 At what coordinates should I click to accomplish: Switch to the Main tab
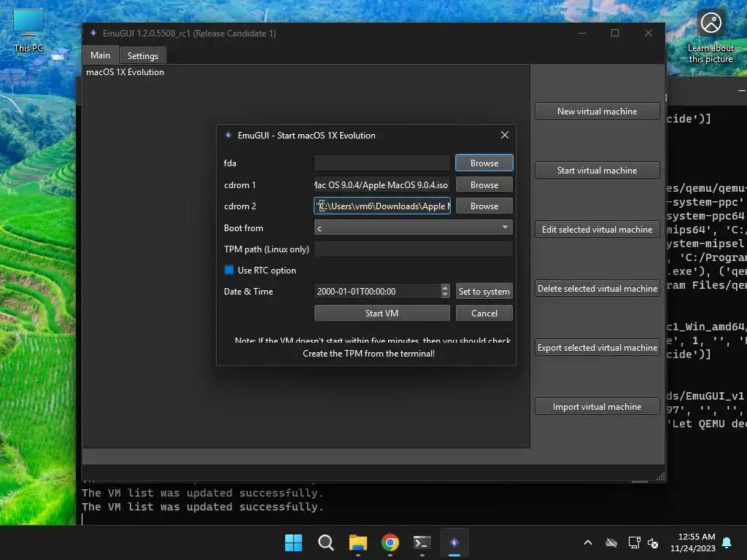coord(100,55)
